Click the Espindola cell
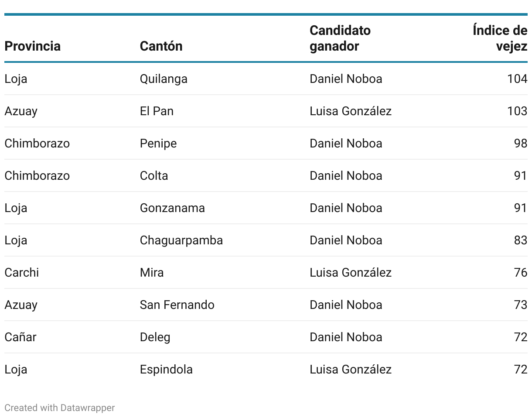The width and height of the screenshot is (532, 418). coord(166,369)
